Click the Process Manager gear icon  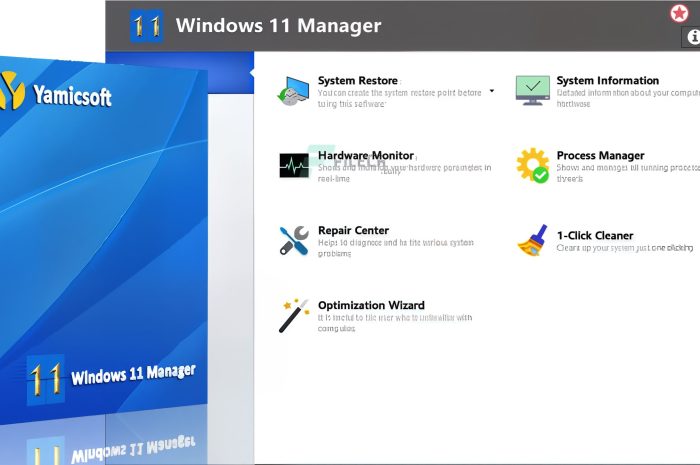(x=532, y=166)
